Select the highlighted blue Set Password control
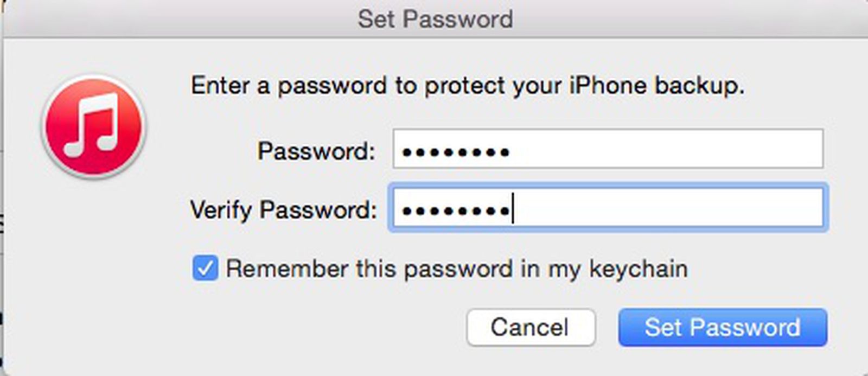 (x=722, y=327)
